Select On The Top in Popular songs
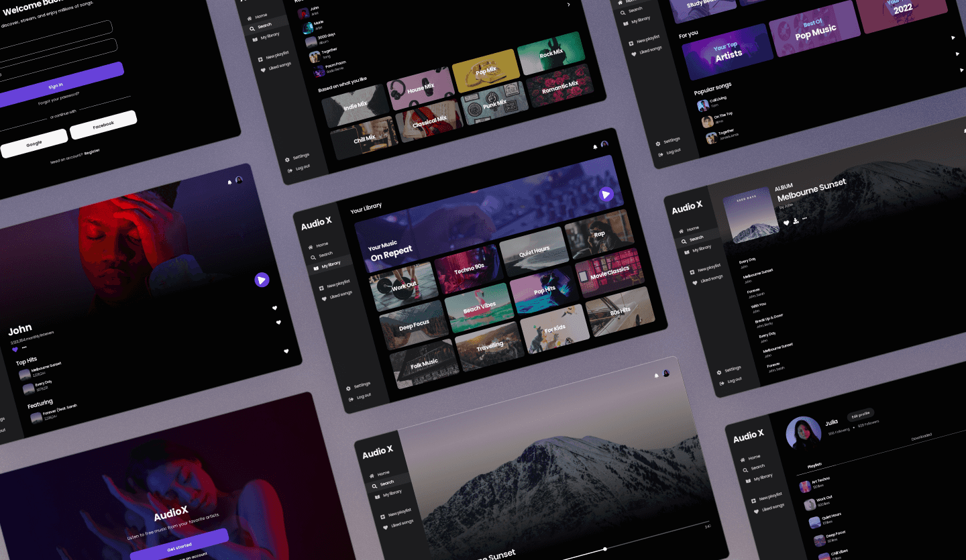This screenshot has height=560, width=966. pyautogui.click(x=718, y=119)
